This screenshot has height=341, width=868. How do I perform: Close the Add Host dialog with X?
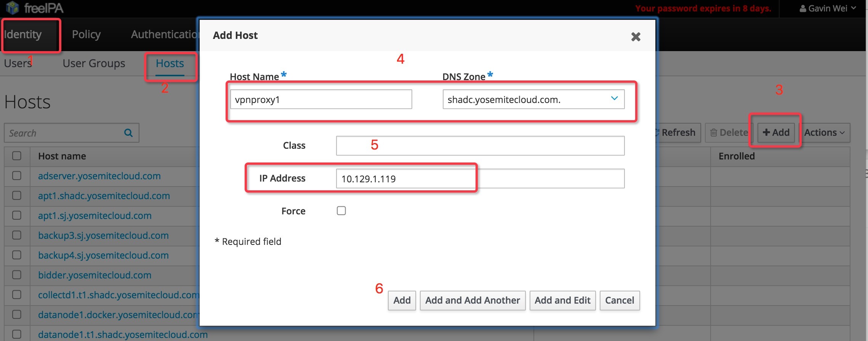point(636,37)
